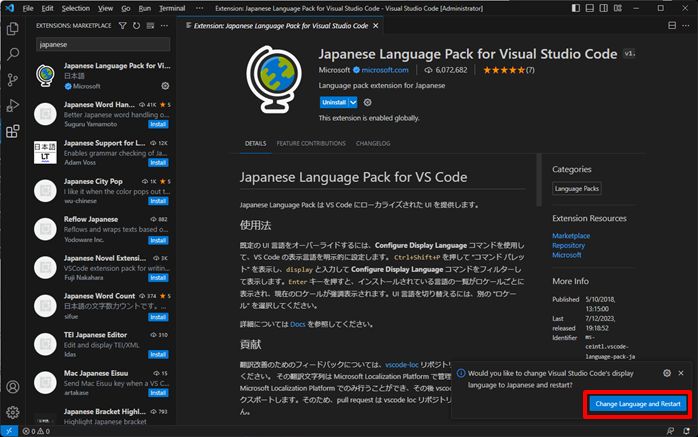Image resolution: width=698 pixels, height=437 pixels.
Task: Open the File menu
Action: (x=28, y=8)
